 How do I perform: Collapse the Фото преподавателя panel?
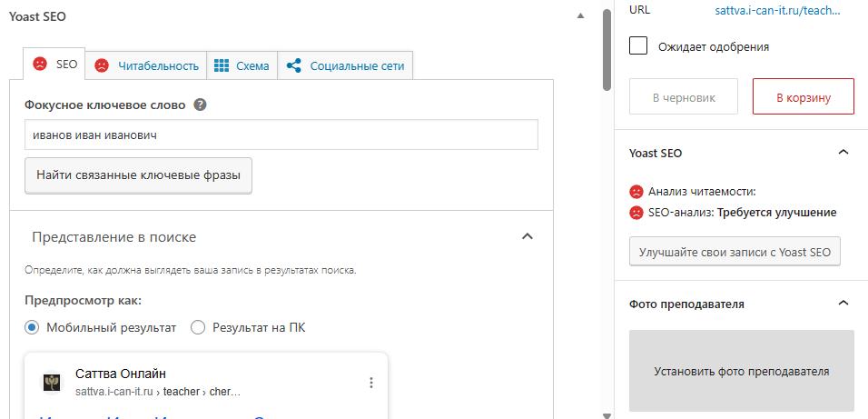click(843, 304)
